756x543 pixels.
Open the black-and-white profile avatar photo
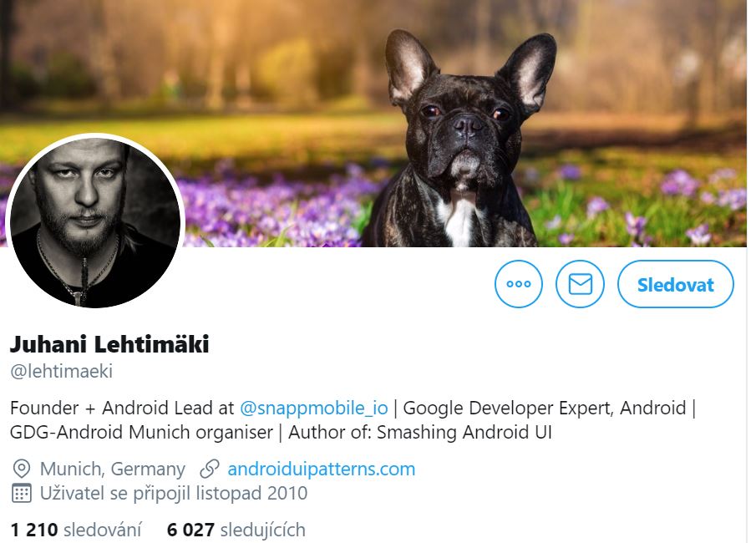click(x=95, y=222)
